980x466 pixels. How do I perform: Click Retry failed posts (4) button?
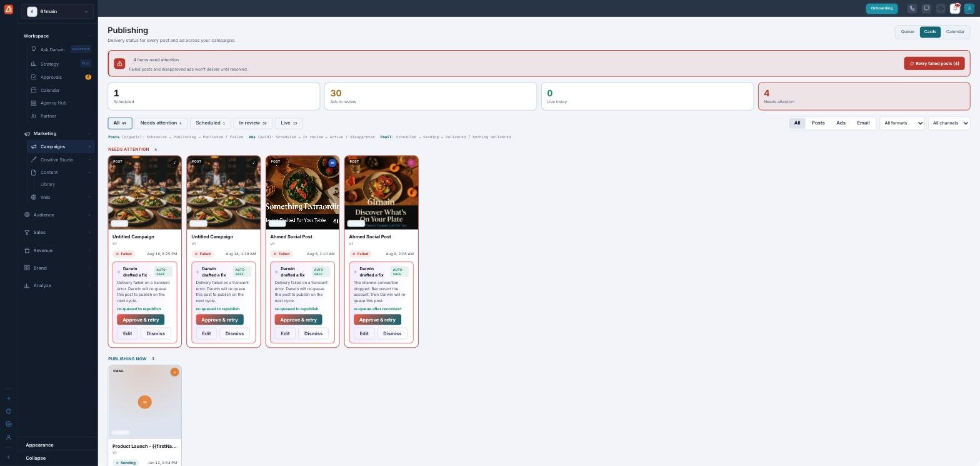(x=934, y=64)
